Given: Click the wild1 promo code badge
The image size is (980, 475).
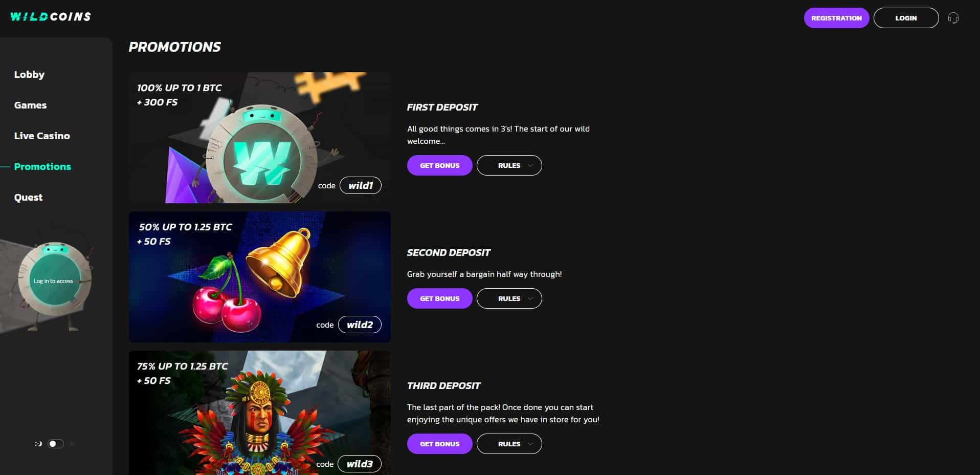Looking at the screenshot, I should click(361, 185).
